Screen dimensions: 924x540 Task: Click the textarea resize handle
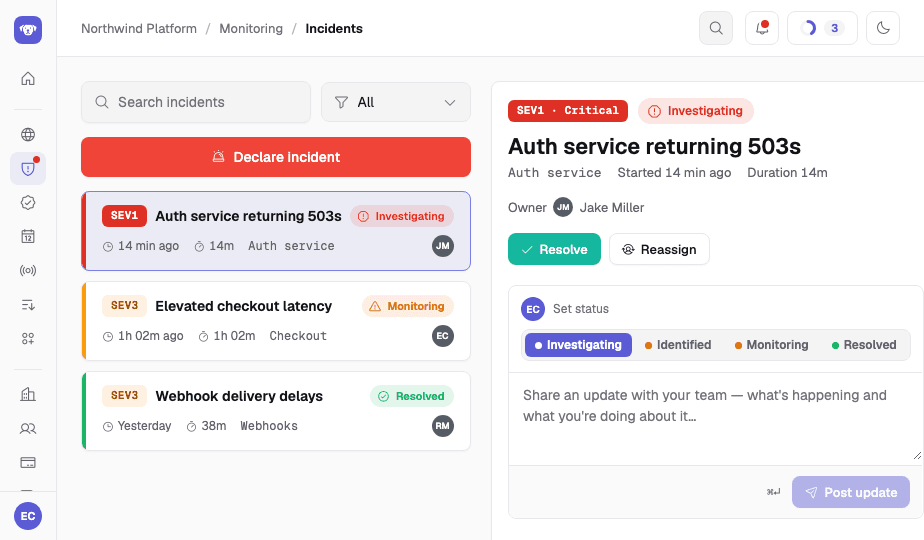point(917,456)
